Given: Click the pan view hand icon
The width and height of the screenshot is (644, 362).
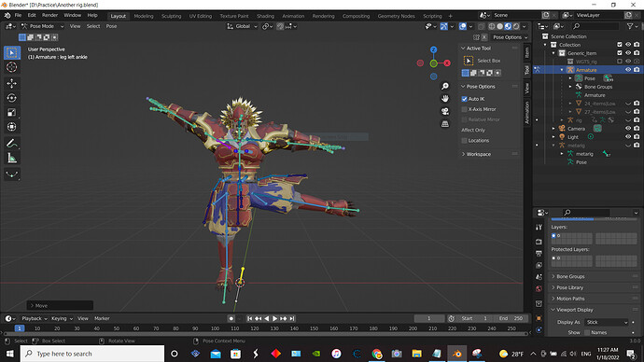Looking at the screenshot, I should point(445,99).
